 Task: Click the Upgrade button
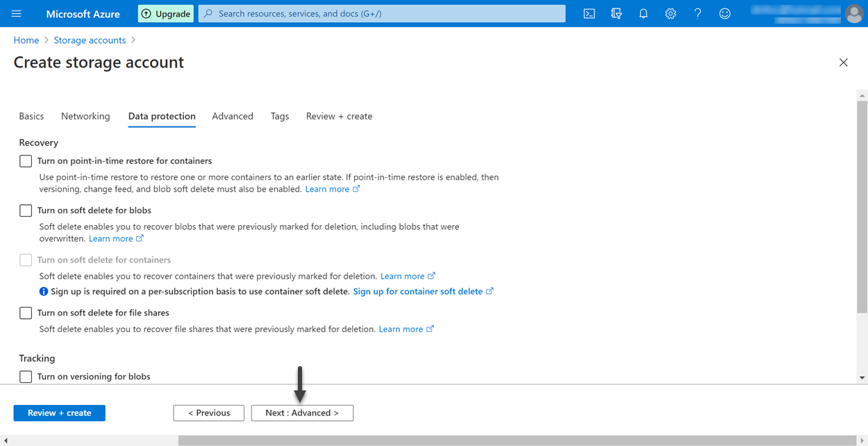coord(166,13)
